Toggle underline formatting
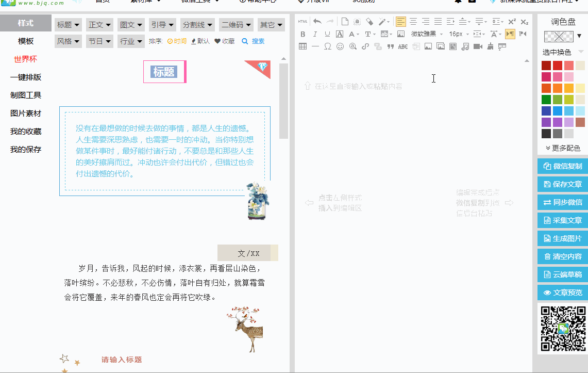Viewport: 588px width, 373px height. click(x=327, y=34)
